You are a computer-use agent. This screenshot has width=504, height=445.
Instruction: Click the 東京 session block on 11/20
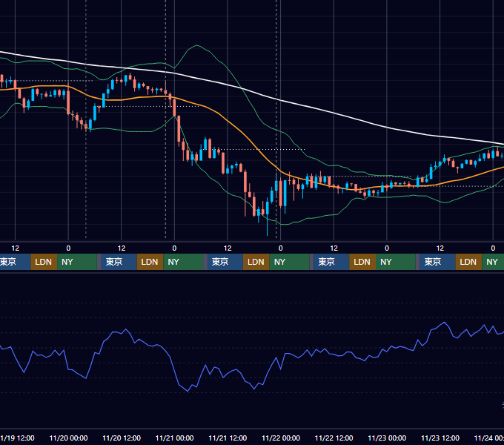pos(119,262)
